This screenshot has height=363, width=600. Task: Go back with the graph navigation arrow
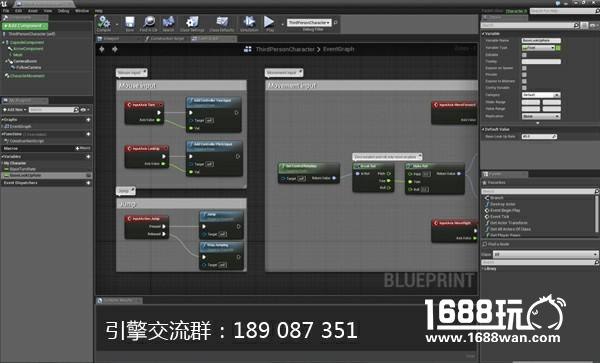tap(102, 49)
